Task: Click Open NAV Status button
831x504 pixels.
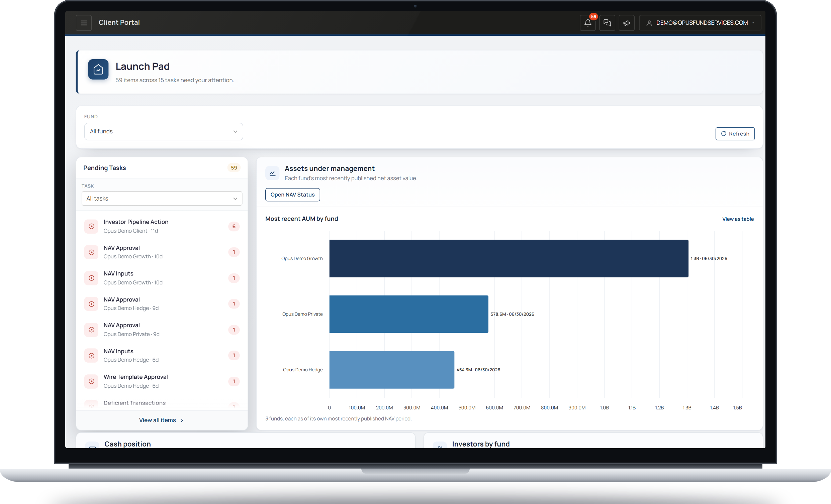Action: pyautogui.click(x=292, y=195)
